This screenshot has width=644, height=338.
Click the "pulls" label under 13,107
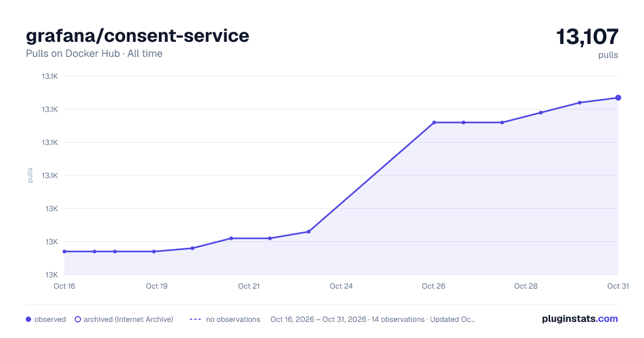click(x=608, y=55)
